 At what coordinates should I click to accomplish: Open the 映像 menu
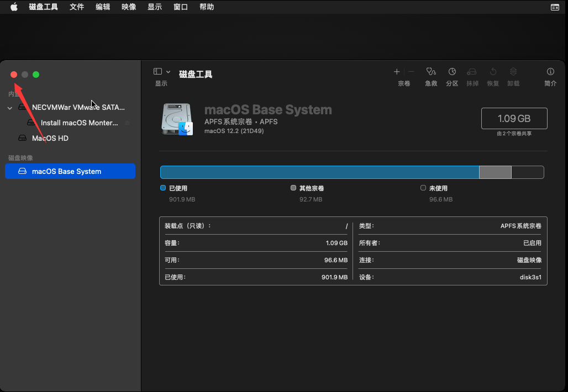(x=129, y=7)
